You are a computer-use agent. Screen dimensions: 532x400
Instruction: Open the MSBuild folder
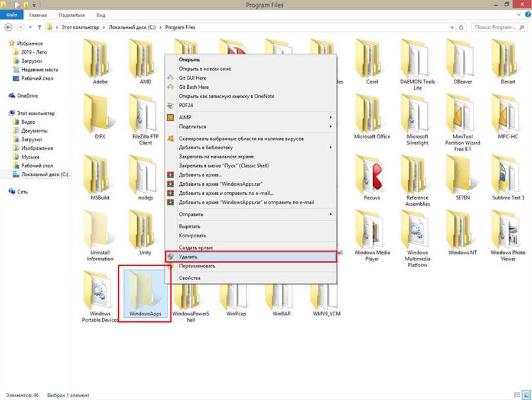[x=100, y=178]
